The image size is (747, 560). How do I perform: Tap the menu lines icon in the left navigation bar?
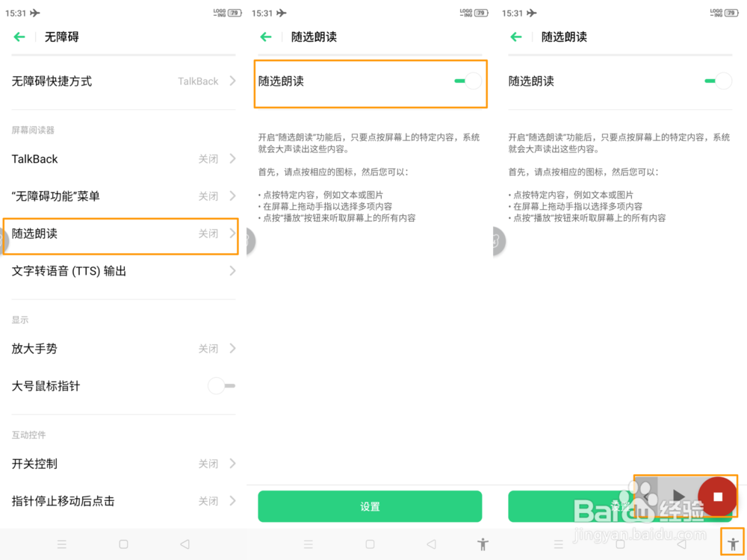62,544
